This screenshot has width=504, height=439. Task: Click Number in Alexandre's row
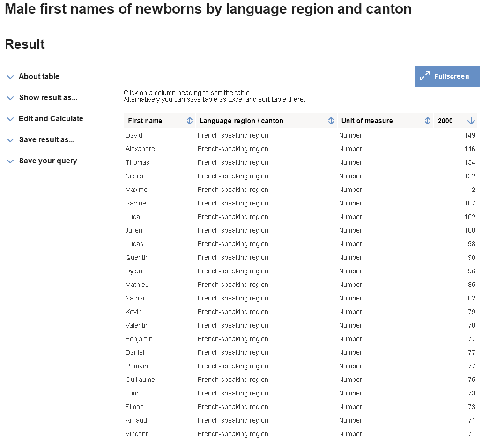[350, 149]
